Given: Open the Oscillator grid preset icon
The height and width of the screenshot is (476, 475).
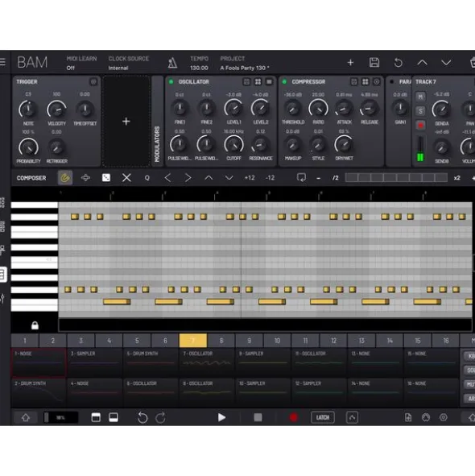Looking at the screenshot, I should pos(258,81).
